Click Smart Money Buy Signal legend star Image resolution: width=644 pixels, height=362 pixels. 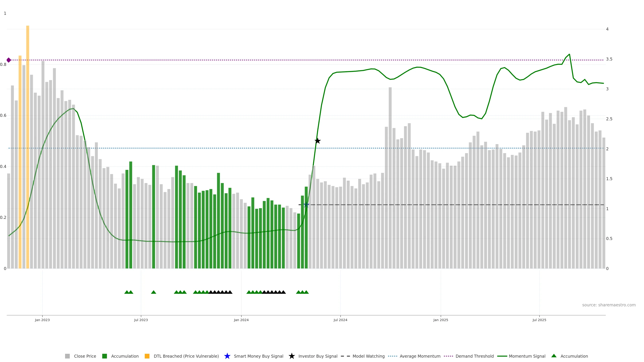click(x=227, y=356)
